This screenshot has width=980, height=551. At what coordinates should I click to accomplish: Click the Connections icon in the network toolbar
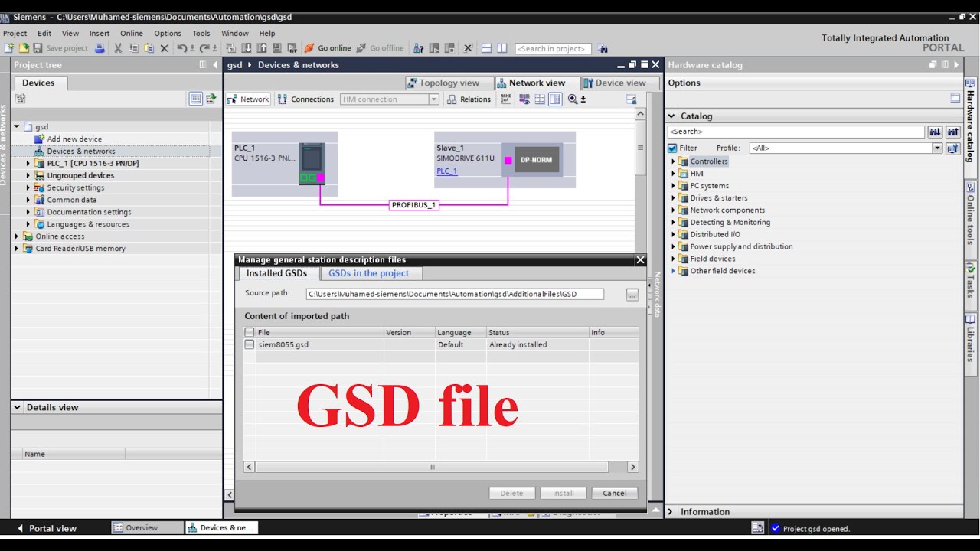click(281, 99)
